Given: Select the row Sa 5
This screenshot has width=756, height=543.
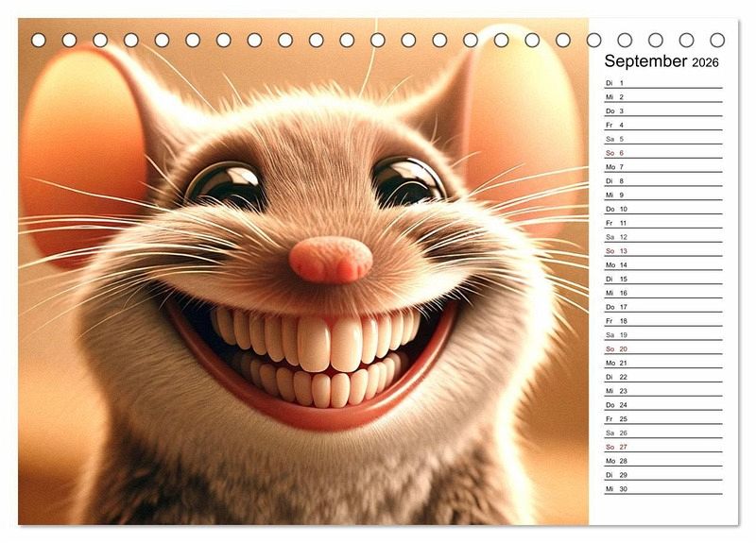Looking at the screenshot, I should (663, 139).
